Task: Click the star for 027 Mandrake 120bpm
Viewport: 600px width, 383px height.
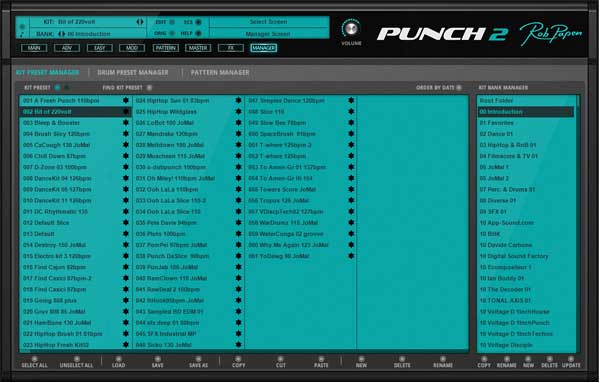Action: (238, 134)
